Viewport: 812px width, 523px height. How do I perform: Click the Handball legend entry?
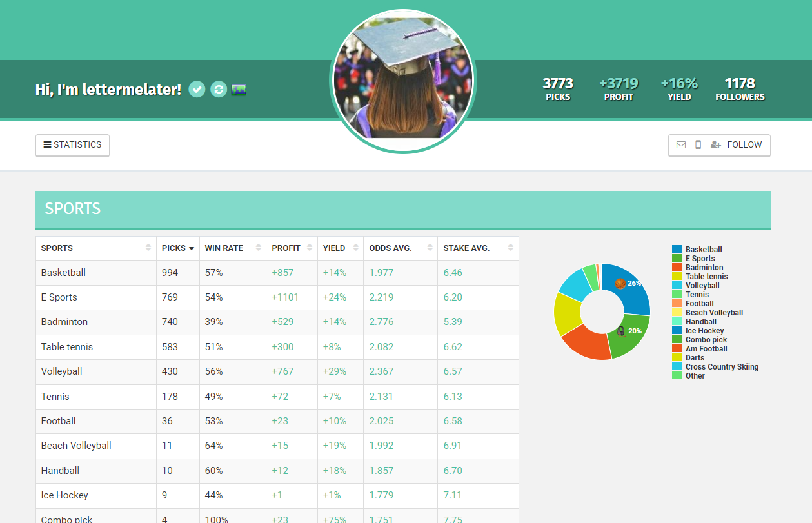click(x=701, y=322)
